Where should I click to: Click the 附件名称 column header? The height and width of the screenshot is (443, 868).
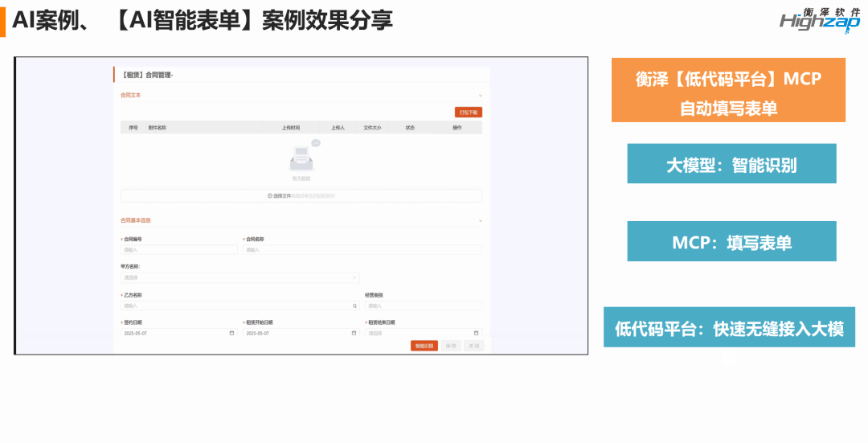coord(158,128)
